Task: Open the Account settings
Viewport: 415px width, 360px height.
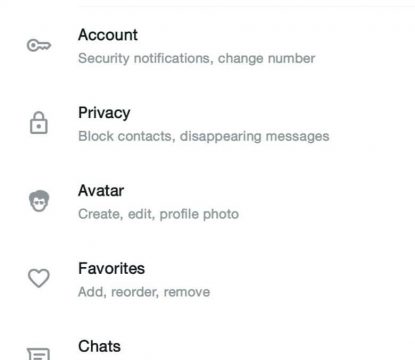Action: (x=207, y=46)
